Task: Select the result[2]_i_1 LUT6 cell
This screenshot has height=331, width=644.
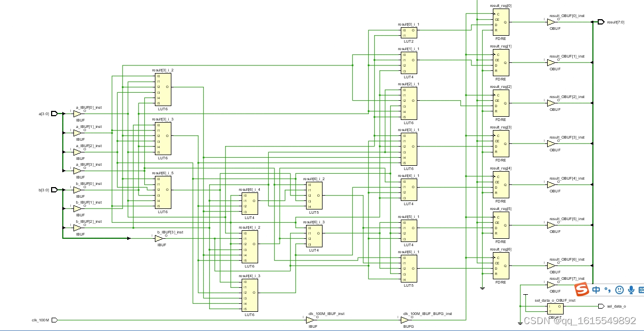Action: click(x=409, y=103)
